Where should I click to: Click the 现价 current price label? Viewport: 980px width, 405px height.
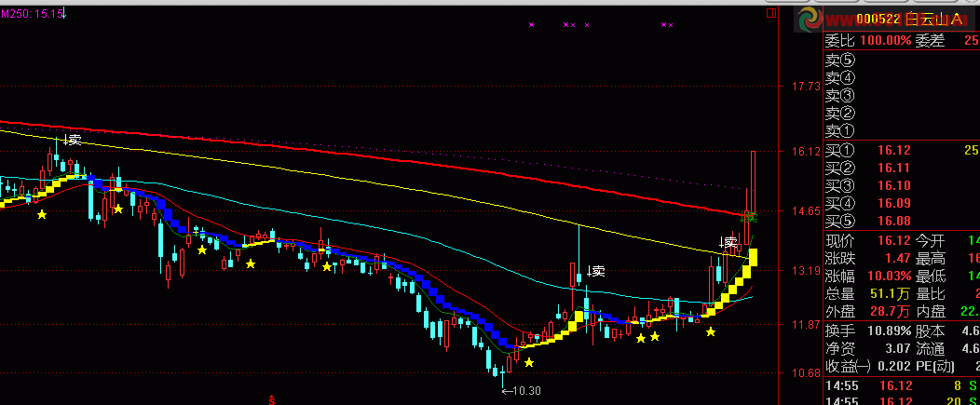(x=840, y=240)
